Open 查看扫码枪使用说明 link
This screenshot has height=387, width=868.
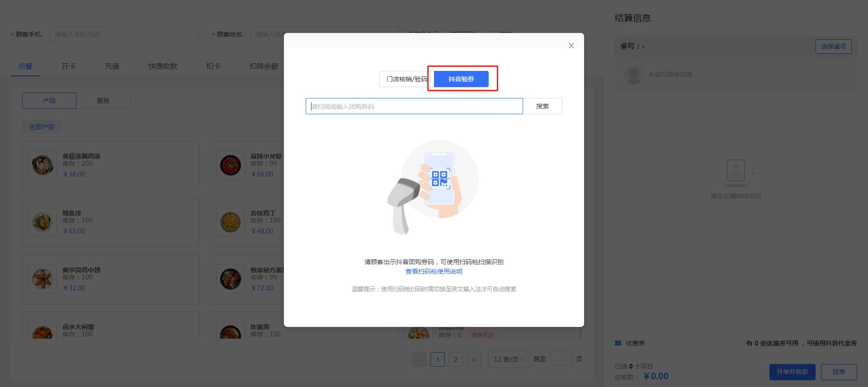tap(434, 271)
